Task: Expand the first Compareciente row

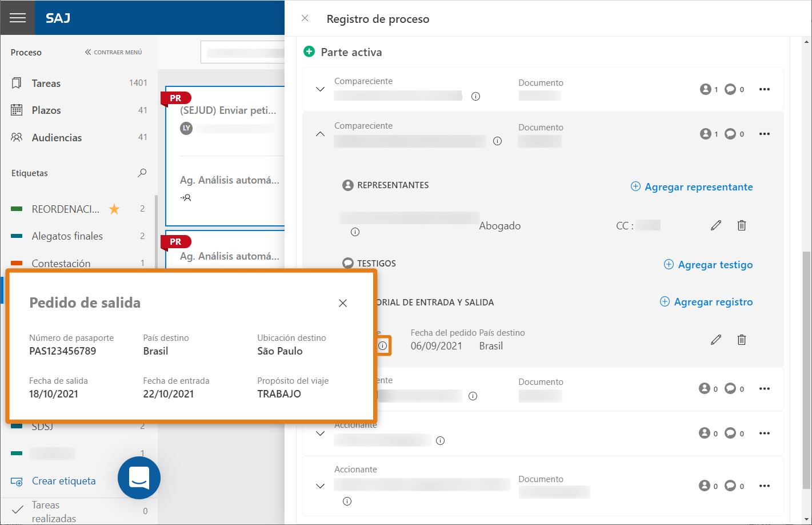Action: point(321,89)
